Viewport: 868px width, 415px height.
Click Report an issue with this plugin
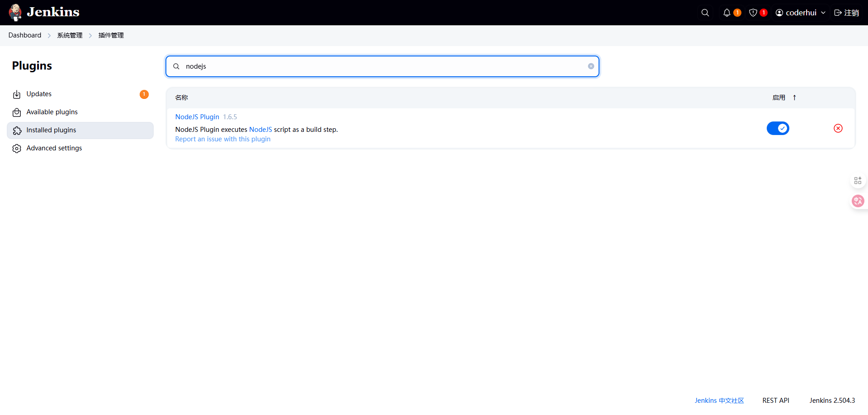coord(223,139)
